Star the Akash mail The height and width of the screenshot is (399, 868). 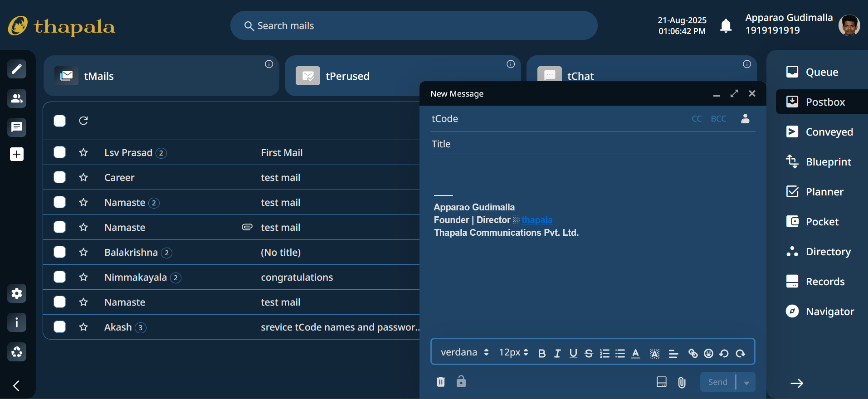[83, 327]
